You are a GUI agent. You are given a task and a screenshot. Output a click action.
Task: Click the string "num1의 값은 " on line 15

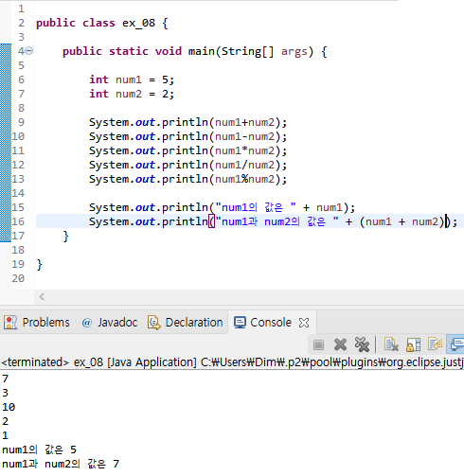(x=256, y=207)
